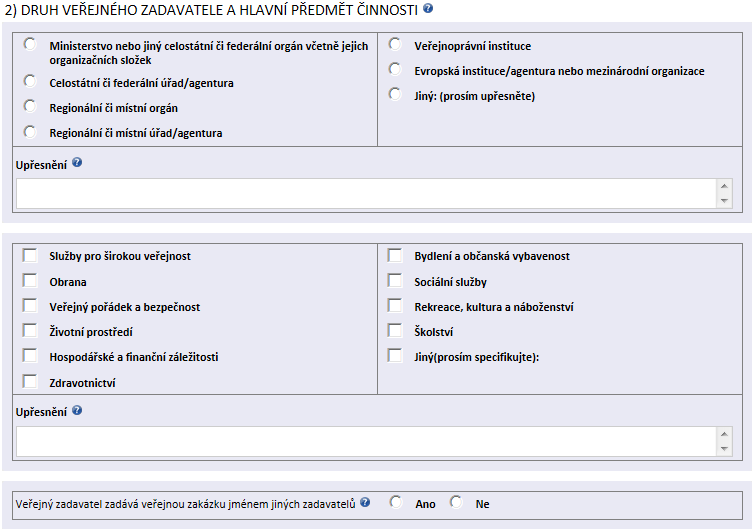Pick Jiný: (prosím upřesněte) radio option
This screenshot has width=752, height=529.
395,94
